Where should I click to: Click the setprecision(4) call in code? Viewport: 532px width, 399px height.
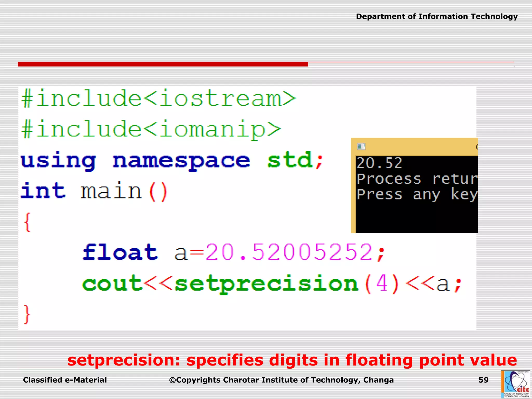(287, 284)
